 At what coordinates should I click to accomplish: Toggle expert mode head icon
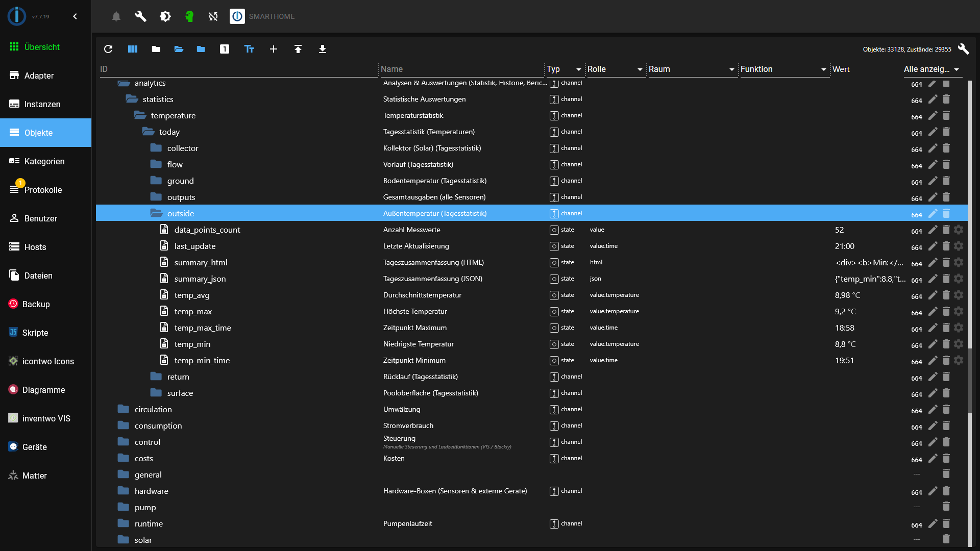[x=189, y=16]
